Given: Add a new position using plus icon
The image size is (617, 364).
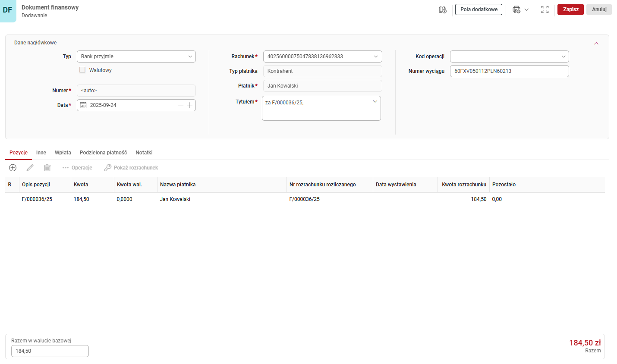Looking at the screenshot, I should click(12, 168).
